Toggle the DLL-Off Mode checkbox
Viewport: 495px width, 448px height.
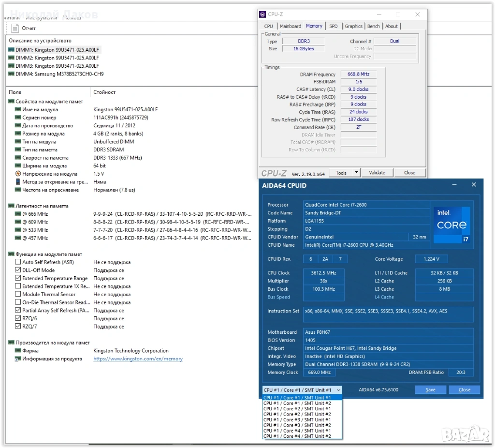(x=18, y=270)
